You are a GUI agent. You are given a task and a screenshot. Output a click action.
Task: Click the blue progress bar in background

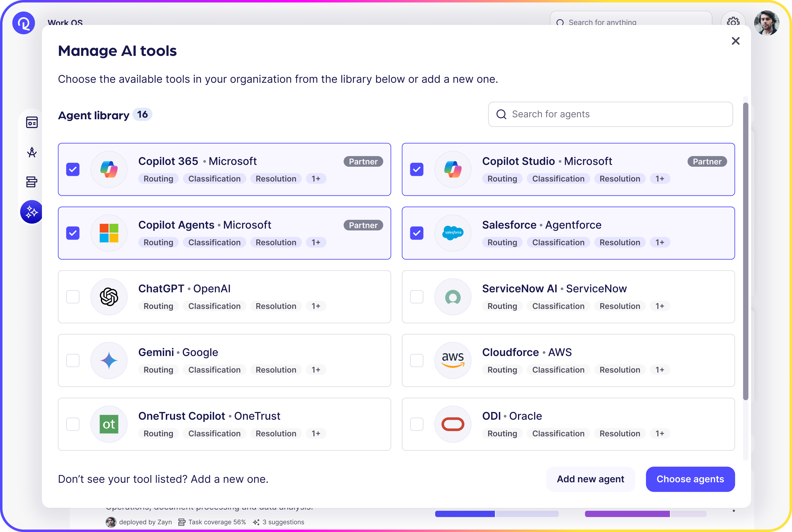[x=497, y=514]
